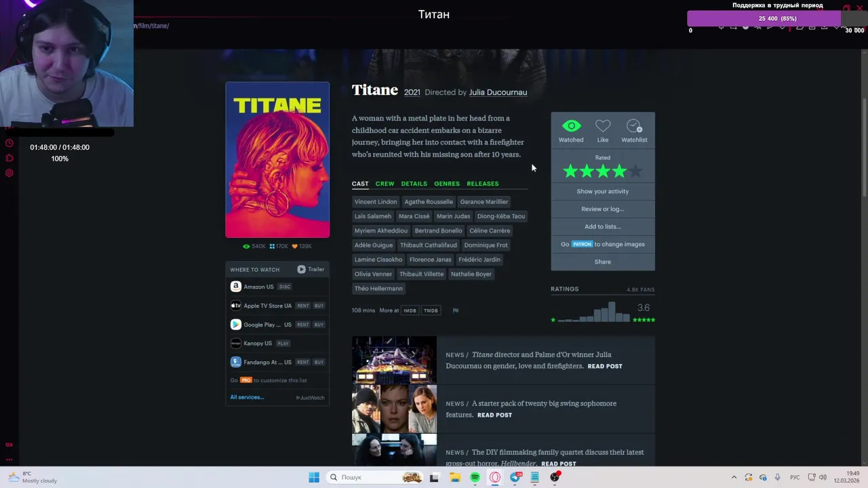Click BUY for Google Play
Viewport: 868px width, 488px height.
[319, 325]
